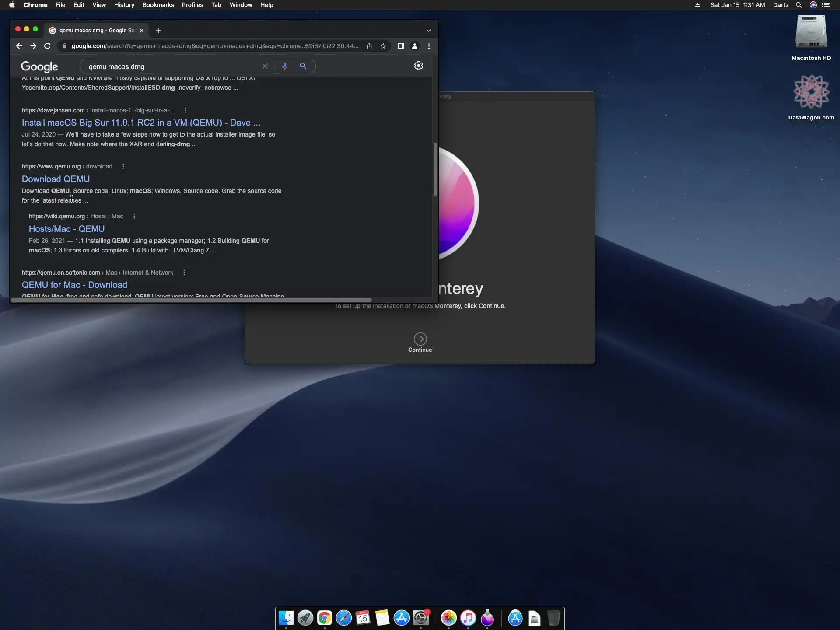Viewport: 840px width, 630px height.
Task: Clear search text with X icon
Action: [x=265, y=66]
